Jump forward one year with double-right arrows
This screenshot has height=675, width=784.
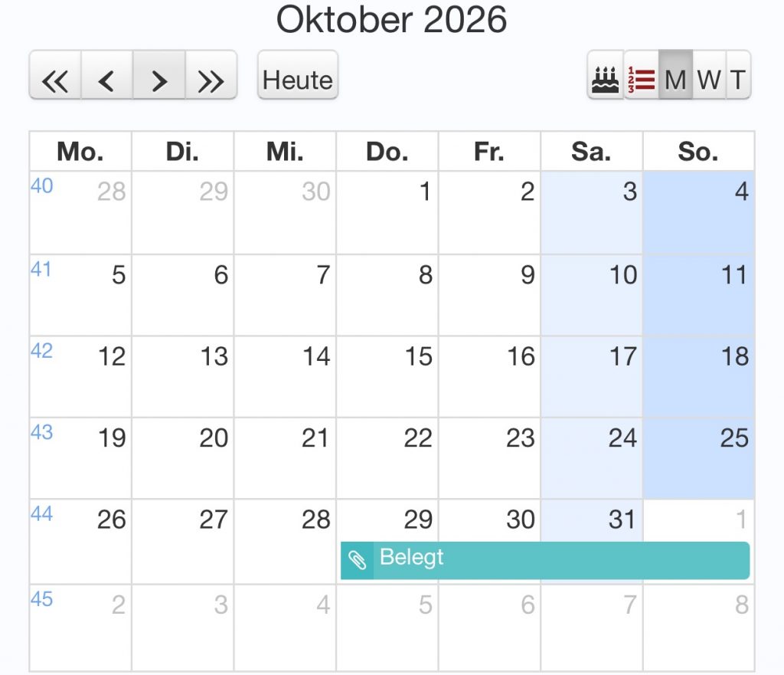211,75
